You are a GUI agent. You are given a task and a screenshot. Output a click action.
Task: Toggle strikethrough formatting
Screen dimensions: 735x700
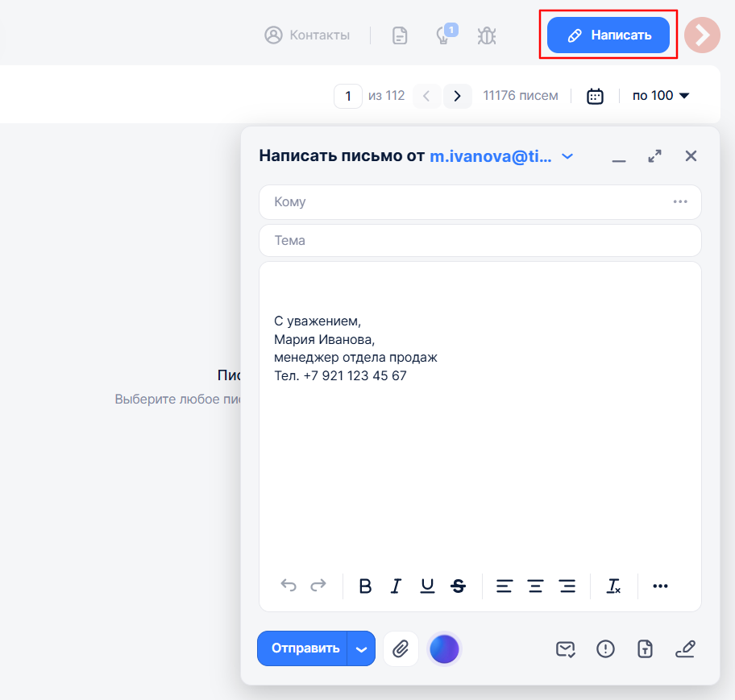(459, 586)
